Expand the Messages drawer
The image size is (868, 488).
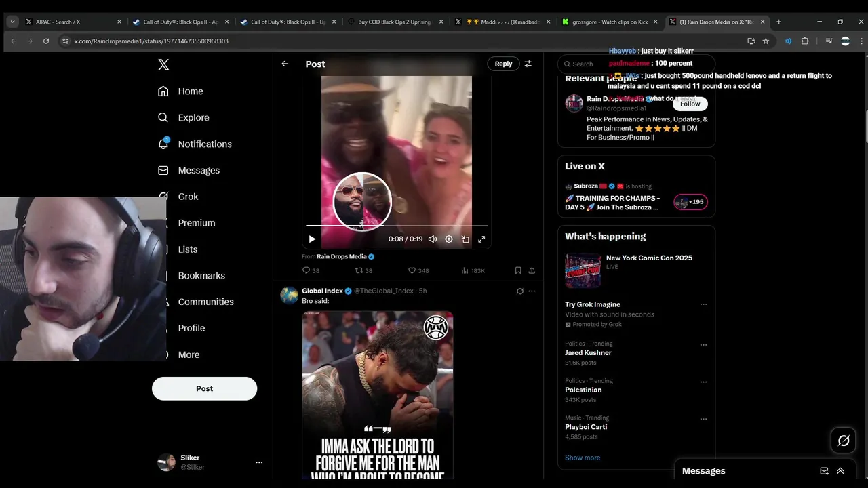(840, 471)
